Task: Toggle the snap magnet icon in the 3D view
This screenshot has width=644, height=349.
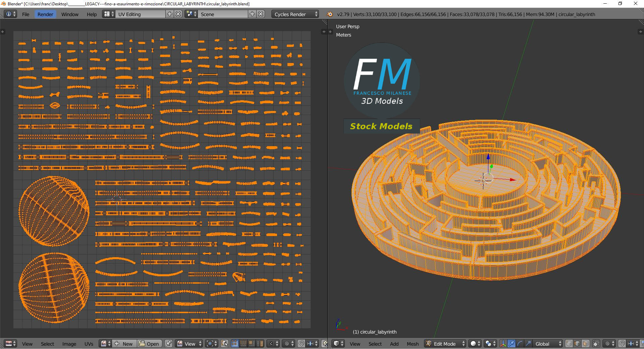Action: coord(622,344)
